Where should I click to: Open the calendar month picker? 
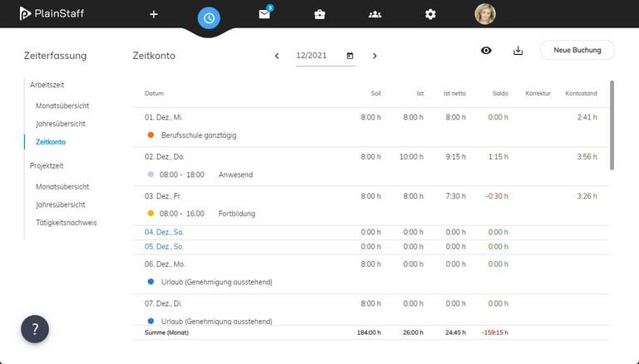[x=349, y=56]
